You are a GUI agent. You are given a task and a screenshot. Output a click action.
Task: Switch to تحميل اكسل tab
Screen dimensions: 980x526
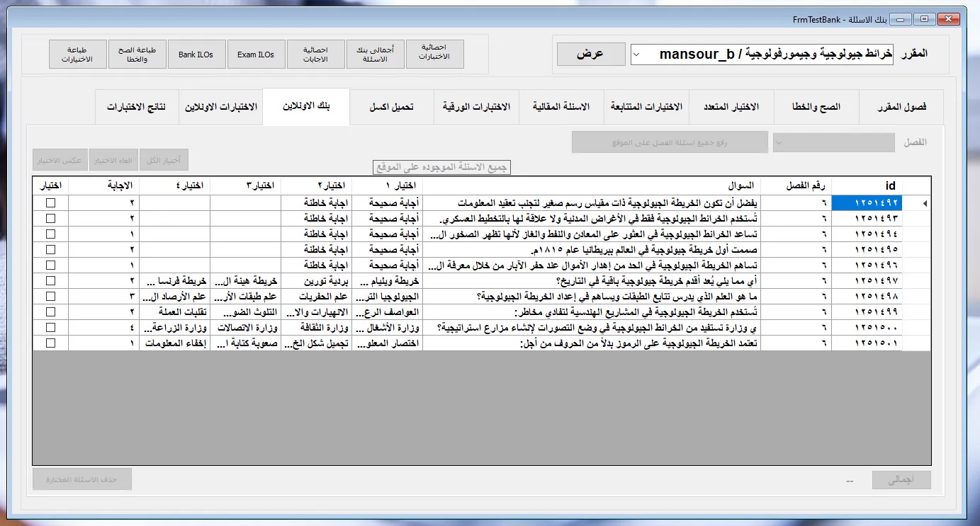[392, 108]
